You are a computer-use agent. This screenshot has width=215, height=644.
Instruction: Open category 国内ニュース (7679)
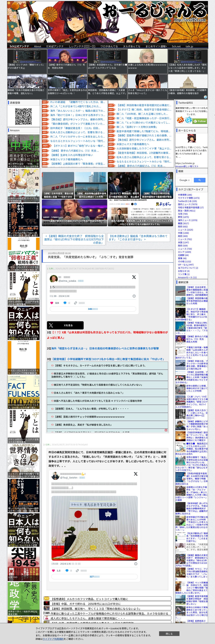(x=188, y=204)
